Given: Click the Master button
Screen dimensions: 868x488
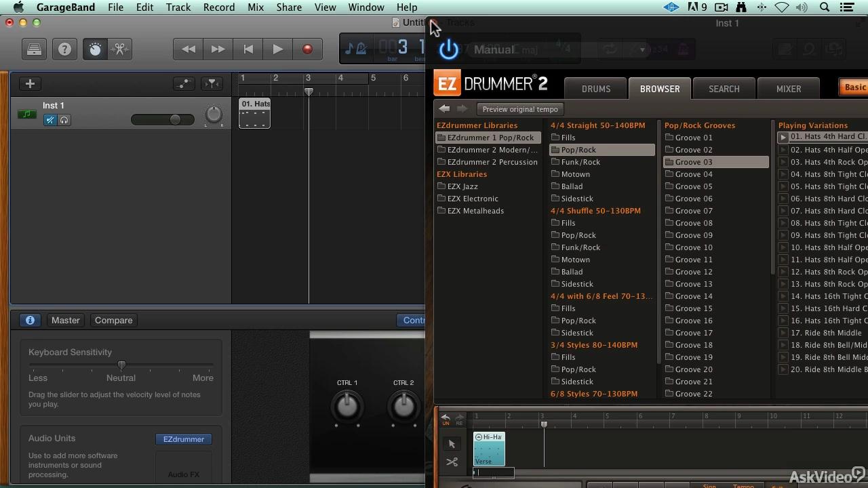Looking at the screenshot, I should click(x=66, y=320).
